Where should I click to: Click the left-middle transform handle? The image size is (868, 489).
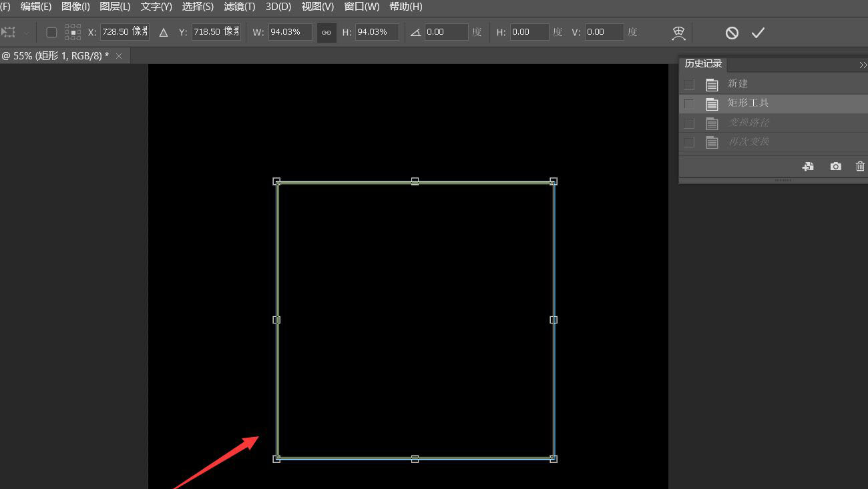click(x=276, y=320)
